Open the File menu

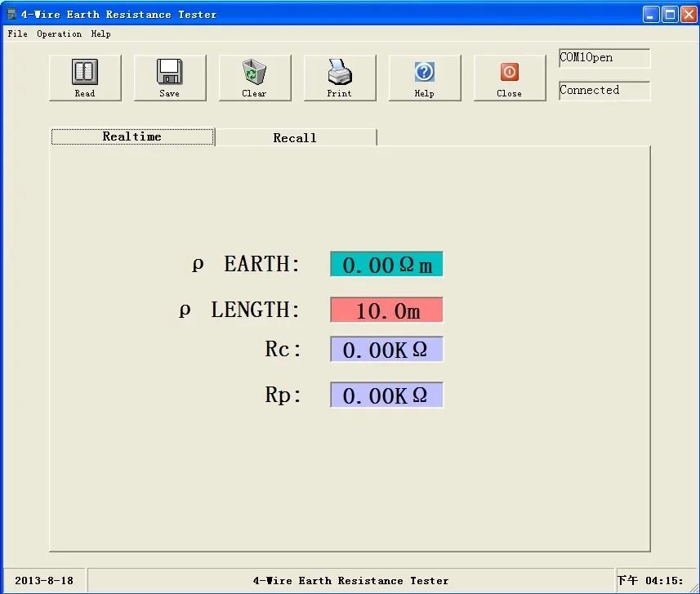pyautogui.click(x=17, y=34)
